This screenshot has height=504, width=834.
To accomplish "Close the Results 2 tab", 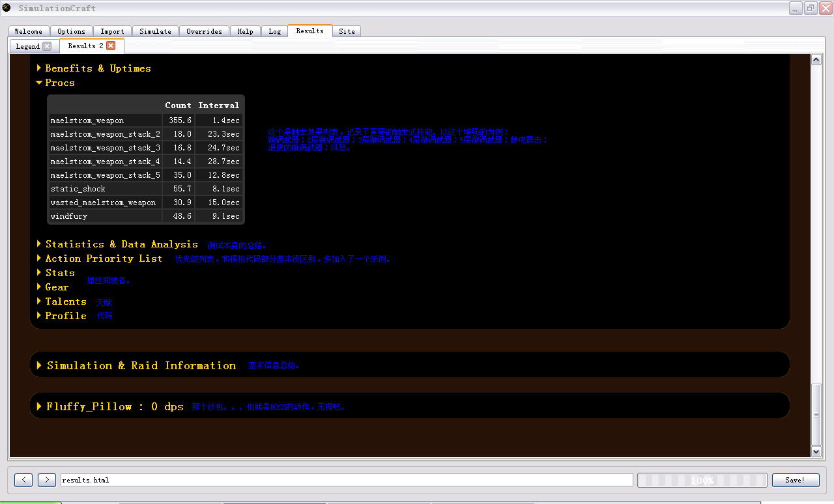I will click(x=111, y=46).
